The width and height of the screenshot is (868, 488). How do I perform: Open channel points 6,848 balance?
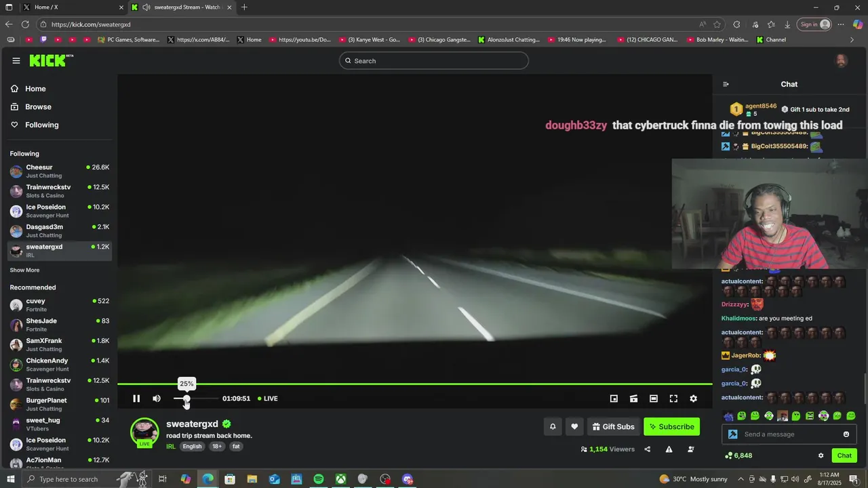coord(739,455)
